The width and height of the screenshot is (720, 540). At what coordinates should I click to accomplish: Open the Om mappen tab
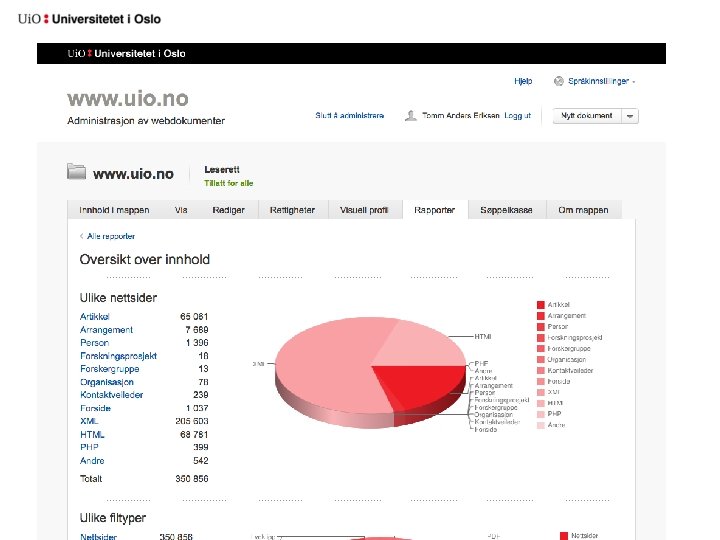point(583,210)
